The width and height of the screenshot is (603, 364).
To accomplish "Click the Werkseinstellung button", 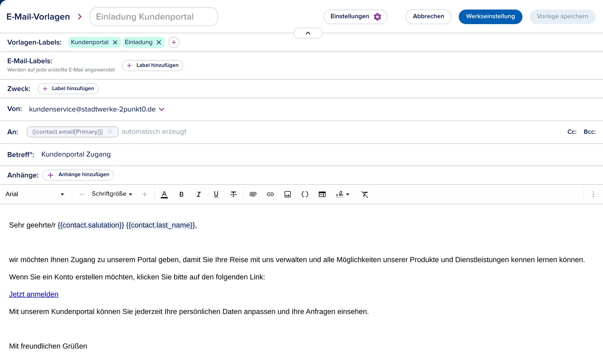I will pyautogui.click(x=490, y=17).
